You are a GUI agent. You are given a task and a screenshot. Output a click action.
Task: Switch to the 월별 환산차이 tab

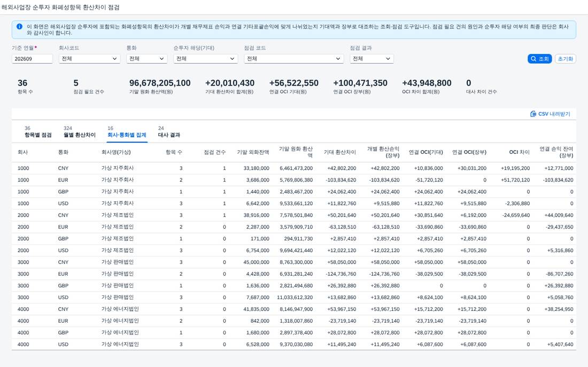tap(80, 132)
